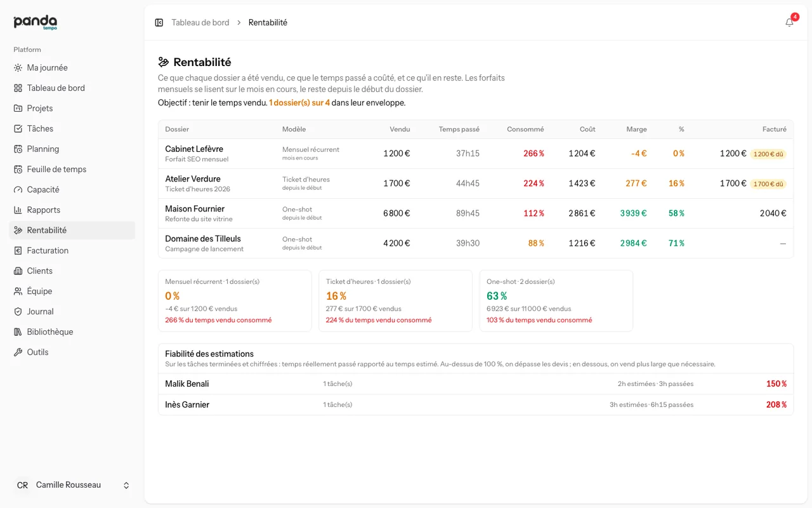Toggle the sidebar panel icon
812x508 pixels.
point(159,22)
